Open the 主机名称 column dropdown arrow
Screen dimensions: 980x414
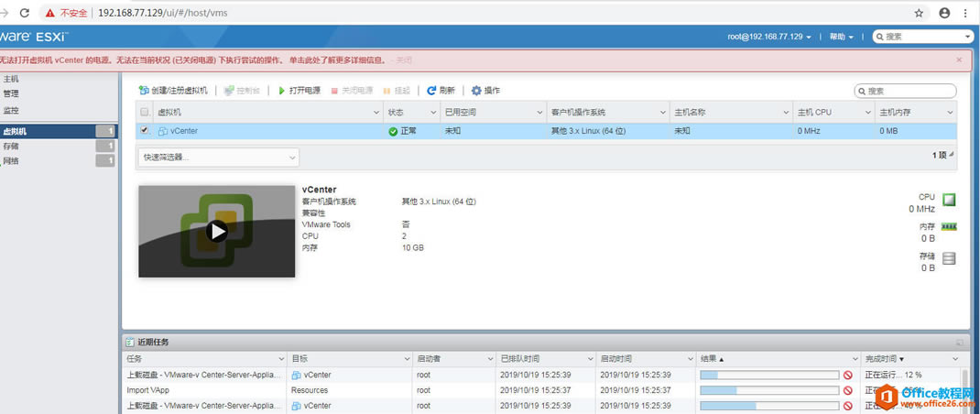[x=786, y=113]
